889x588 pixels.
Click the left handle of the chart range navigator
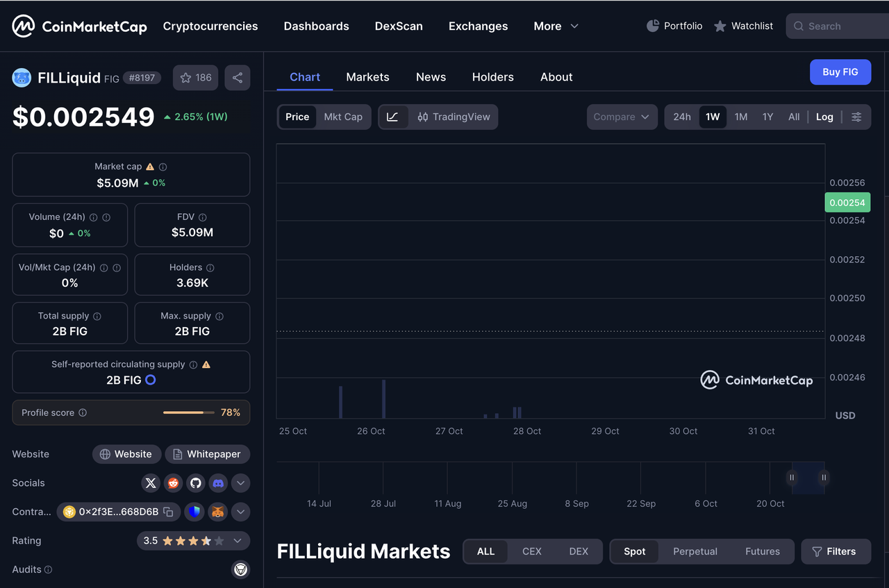792,478
